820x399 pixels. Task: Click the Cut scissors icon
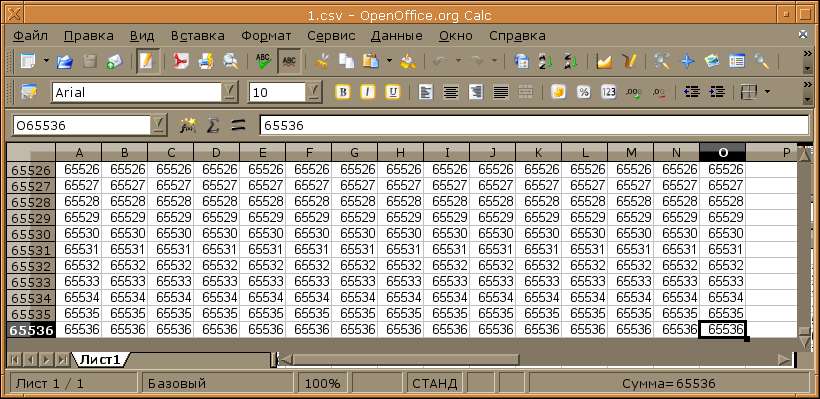(x=322, y=62)
